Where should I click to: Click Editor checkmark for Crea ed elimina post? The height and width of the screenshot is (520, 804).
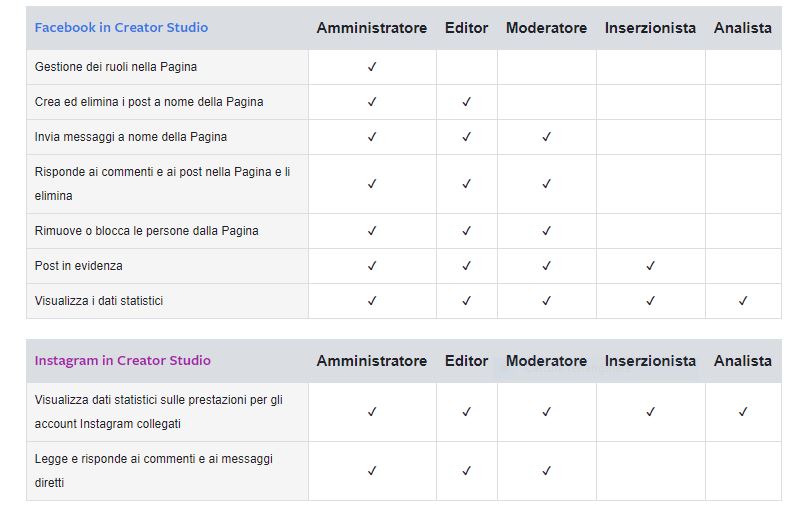466,102
